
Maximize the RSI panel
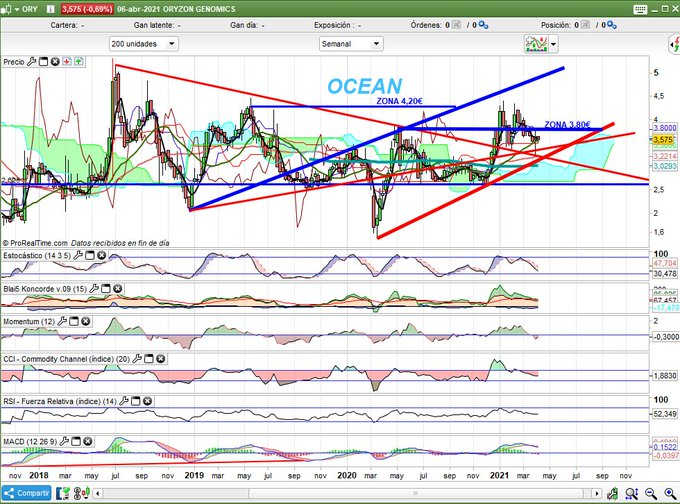[x=136, y=401]
